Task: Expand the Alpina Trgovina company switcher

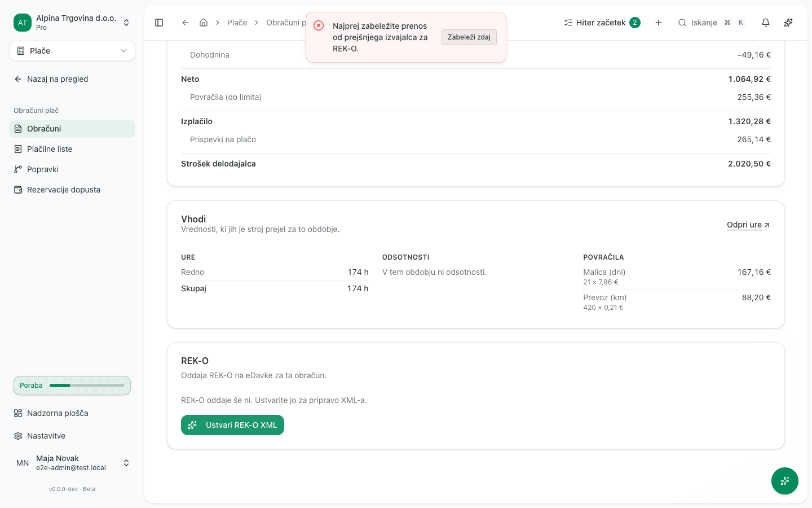Action: coord(72,23)
